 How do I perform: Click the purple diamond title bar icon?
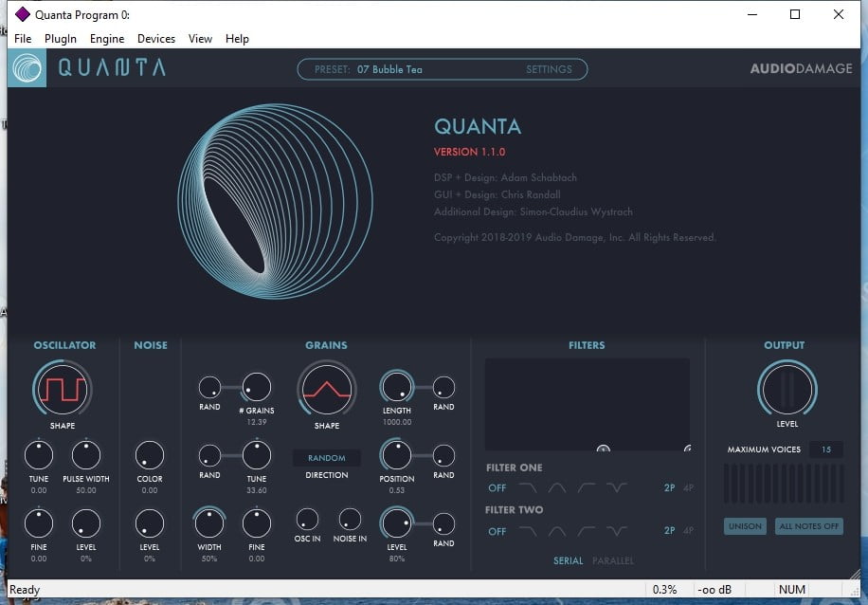pos(22,14)
